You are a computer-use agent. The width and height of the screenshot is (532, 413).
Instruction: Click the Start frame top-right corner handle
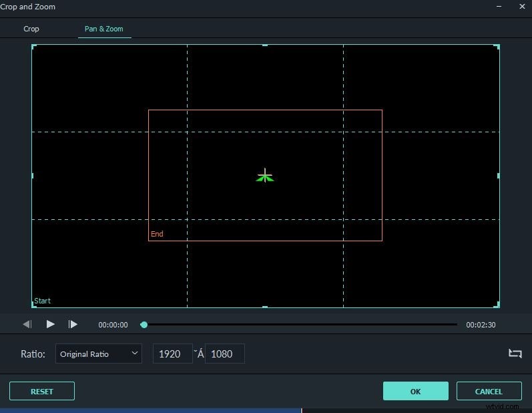click(x=497, y=46)
